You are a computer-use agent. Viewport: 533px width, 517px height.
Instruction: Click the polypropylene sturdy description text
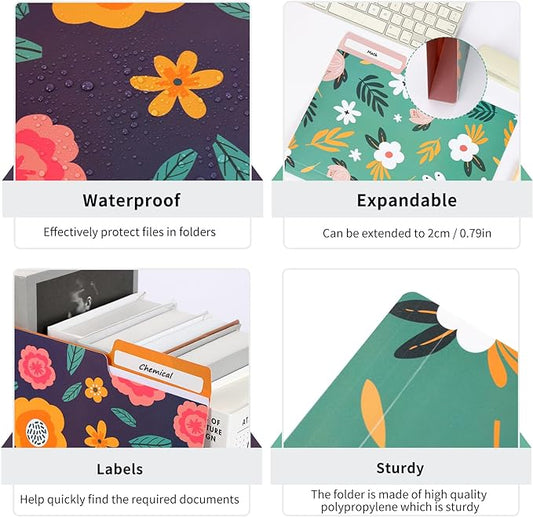(400, 500)
